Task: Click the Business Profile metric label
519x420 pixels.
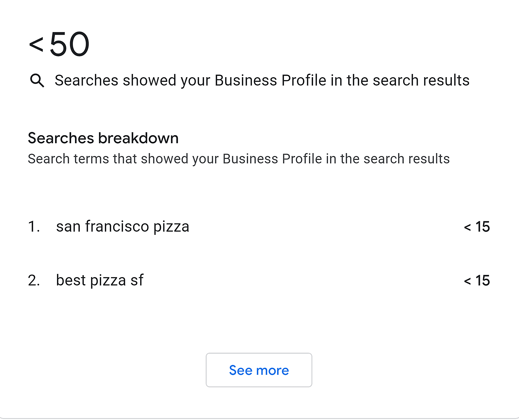Action: pos(262,80)
